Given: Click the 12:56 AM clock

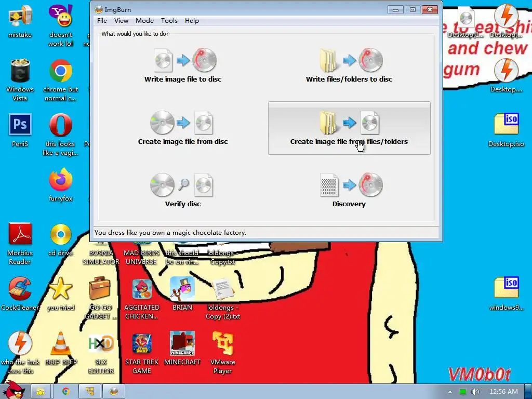Looking at the screenshot, I should click(503, 392).
